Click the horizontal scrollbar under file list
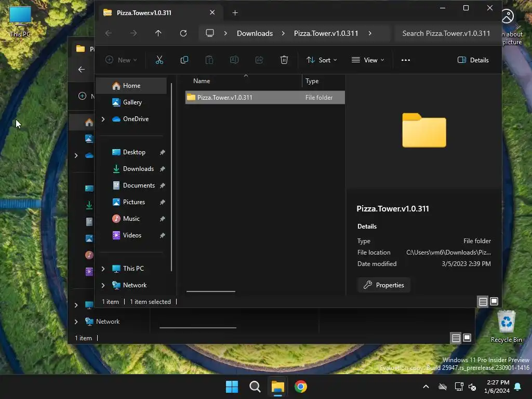Screen dimensions: 532x399 211,291
